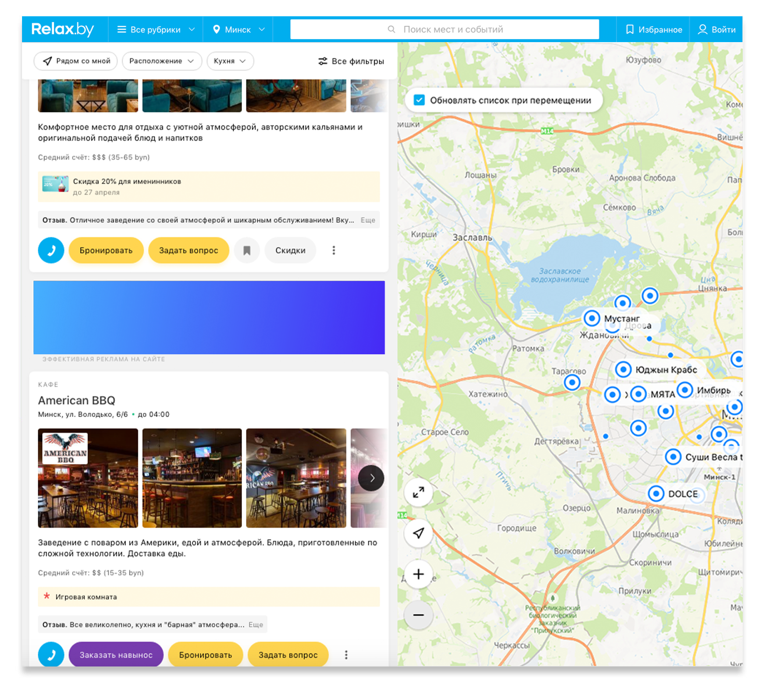Click the Игровая комната feature banner

pyautogui.click(x=209, y=597)
